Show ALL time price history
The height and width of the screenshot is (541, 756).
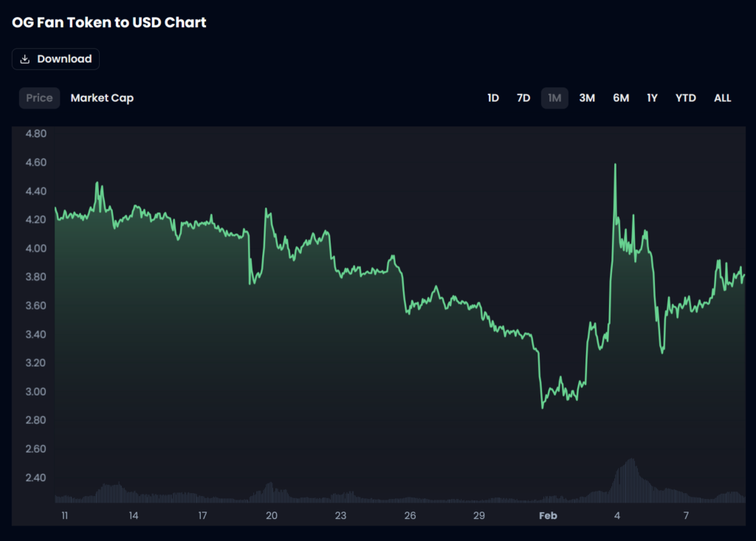click(722, 98)
